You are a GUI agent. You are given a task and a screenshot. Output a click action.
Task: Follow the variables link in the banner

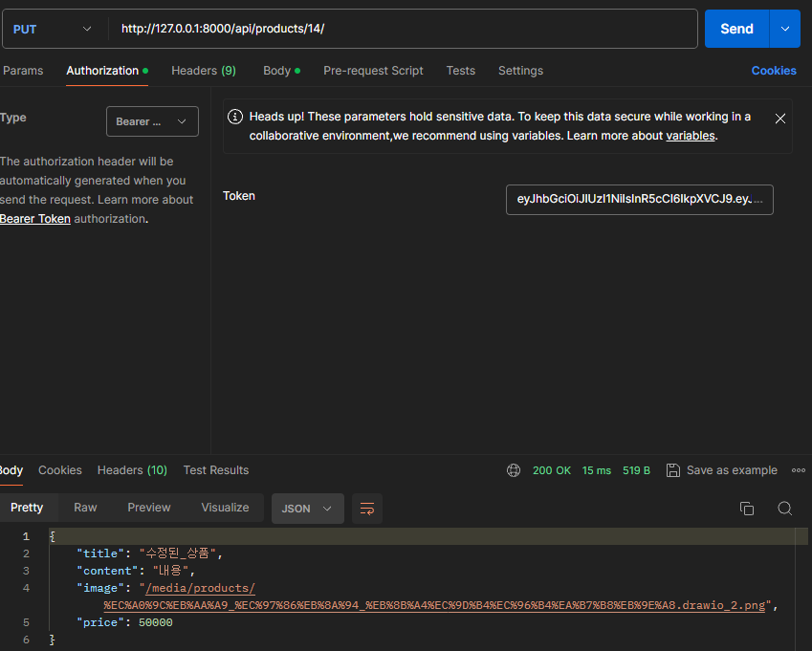point(691,136)
